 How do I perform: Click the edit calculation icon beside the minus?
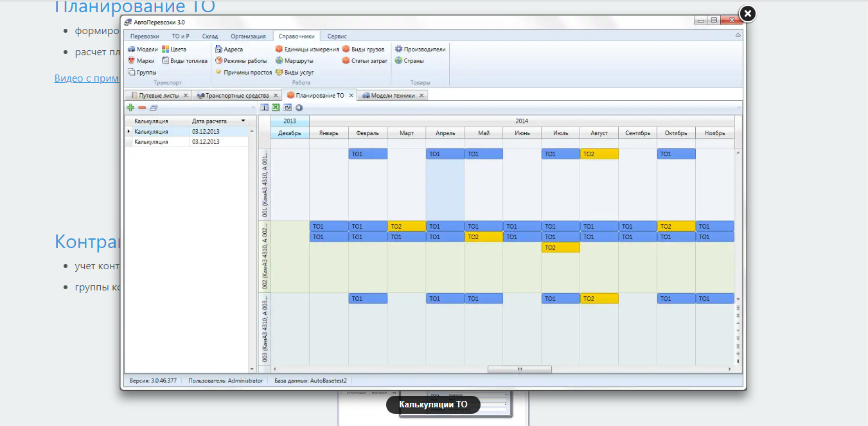[x=153, y=107]
